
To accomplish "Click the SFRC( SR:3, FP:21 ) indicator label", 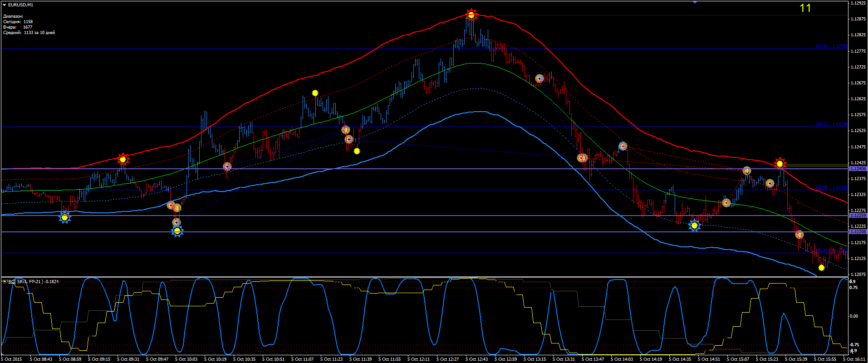I will coord(31,282).
